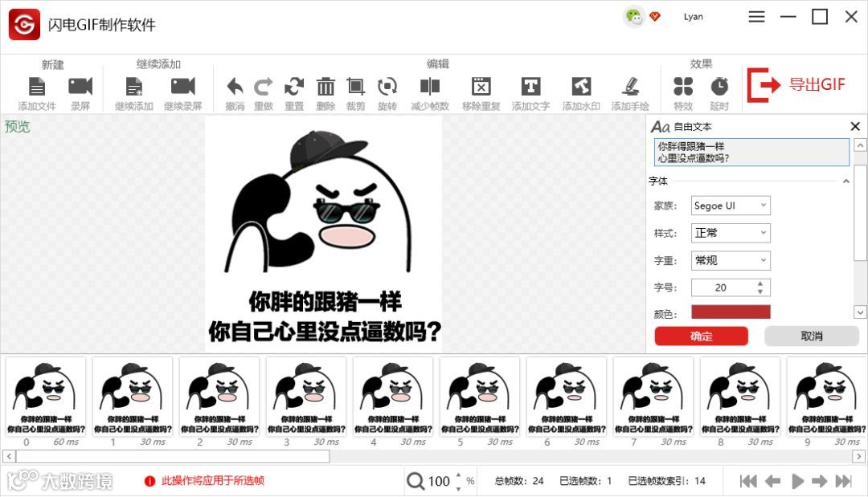Screen dimensions: 868x497
Task: Select frame 0 thumbnail (60 ms)
Action: pyautogui.click(x=45, y=397)
